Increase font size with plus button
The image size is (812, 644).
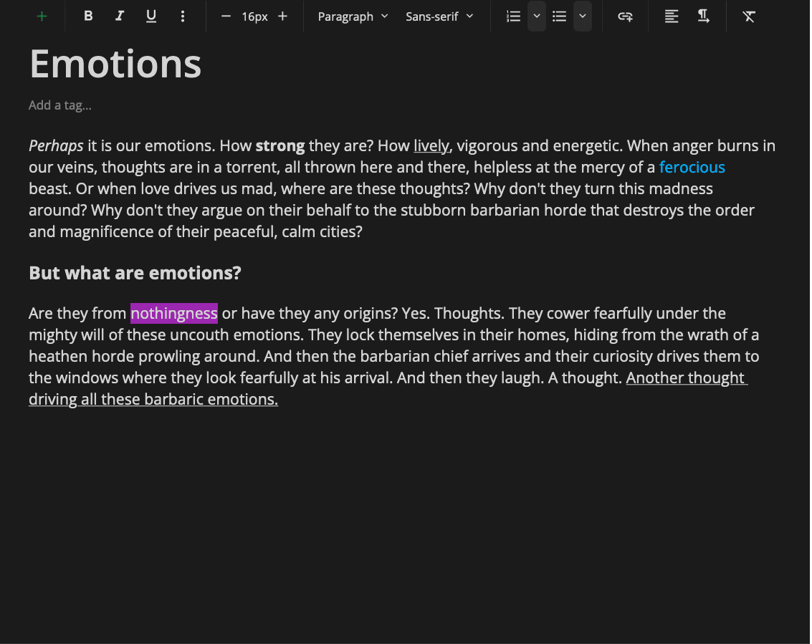tap(282, 16)
